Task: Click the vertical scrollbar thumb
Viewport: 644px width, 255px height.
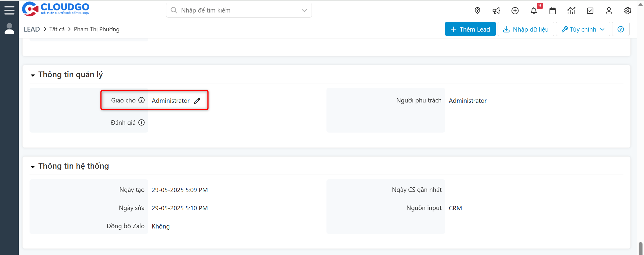Action: pos(640,248)
